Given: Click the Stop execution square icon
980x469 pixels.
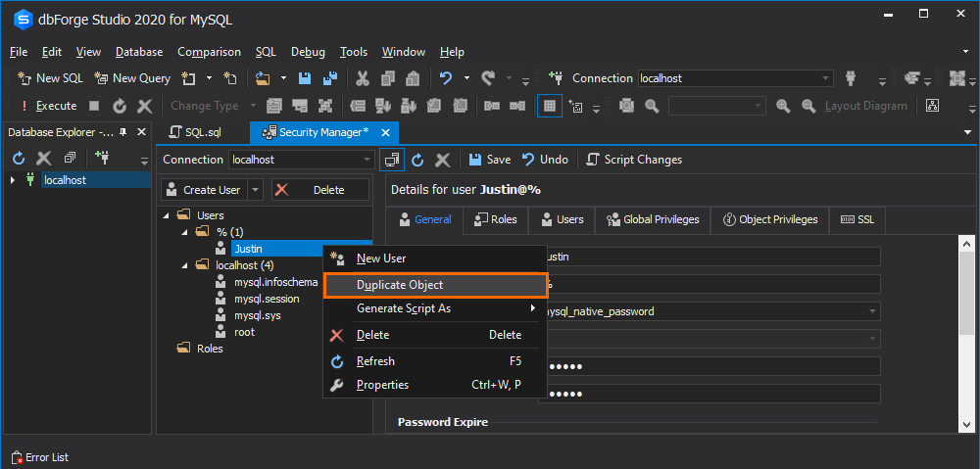Looking at the screenshot, I should pyautogui.click(x=94, y=106).
